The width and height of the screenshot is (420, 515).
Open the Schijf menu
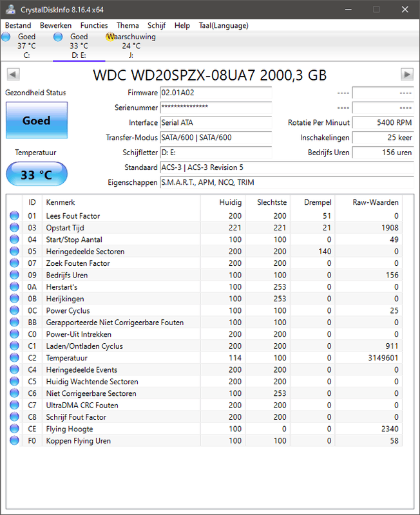(157, 26)
